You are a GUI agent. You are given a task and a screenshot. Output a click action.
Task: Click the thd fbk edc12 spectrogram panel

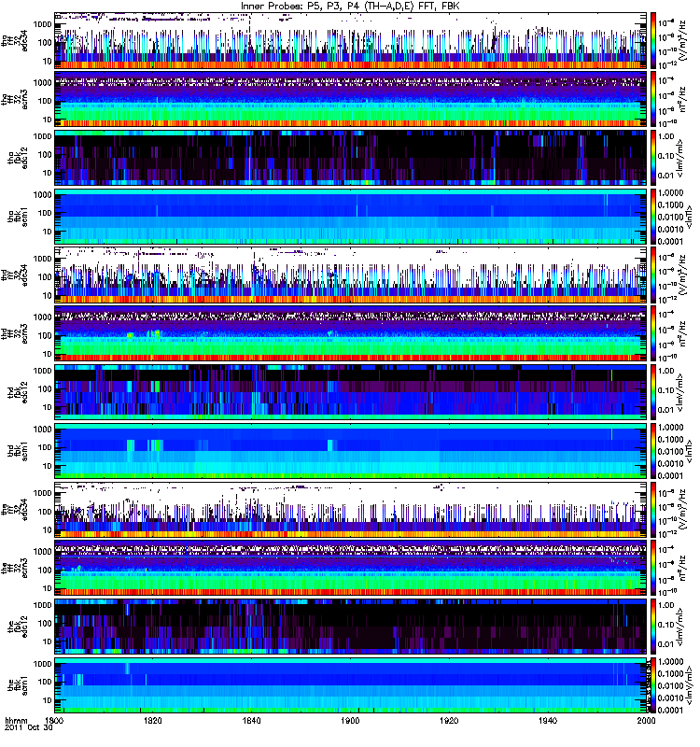click(351, 392)
